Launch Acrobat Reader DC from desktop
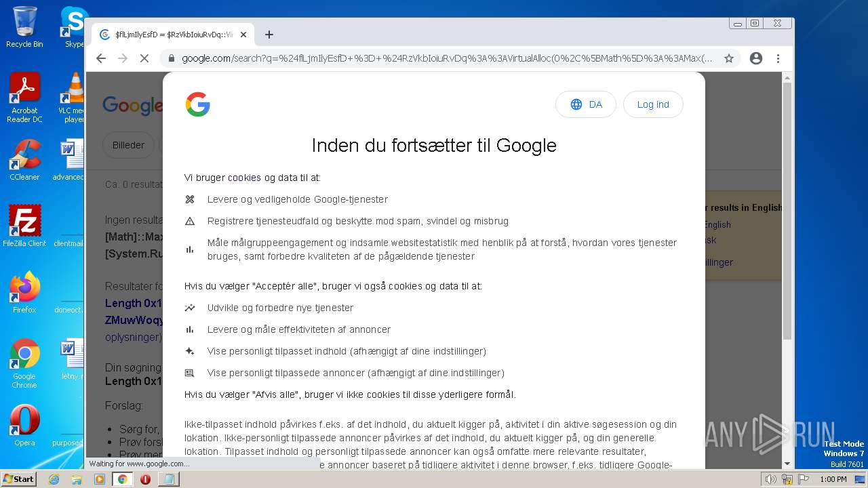This screenshot has height=488, width=868. 24,98
